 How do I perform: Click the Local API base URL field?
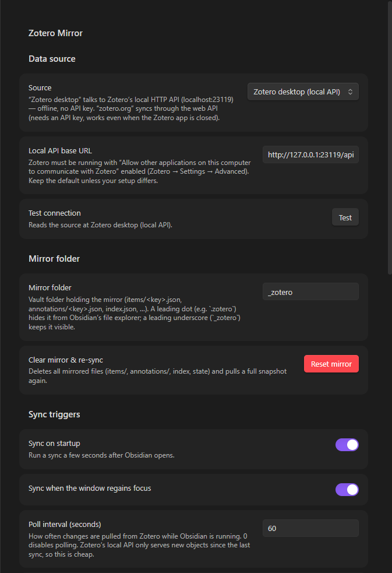(310, 154)
